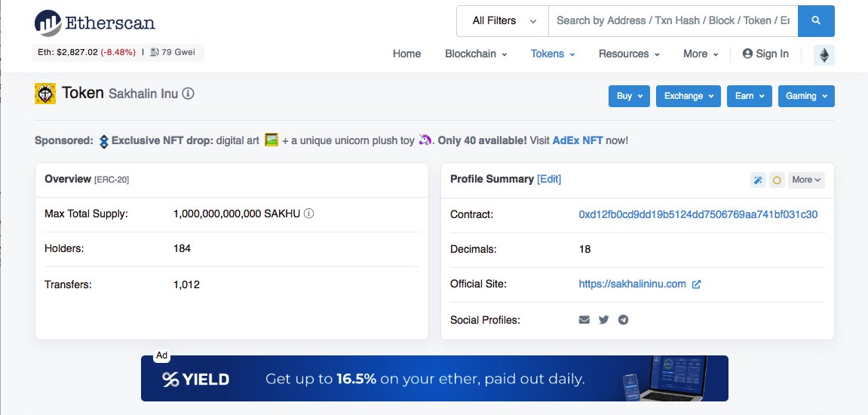This screenshot has width=868, height=415.
Task: Open the Gaming dropdown button
Action: (x=807, y=96)
